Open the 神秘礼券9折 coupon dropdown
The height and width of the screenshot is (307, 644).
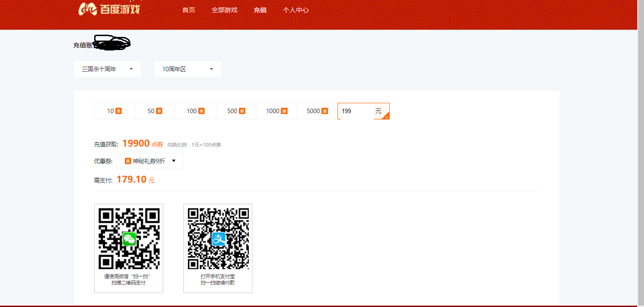pyautogui.click(x=150, y=161)
